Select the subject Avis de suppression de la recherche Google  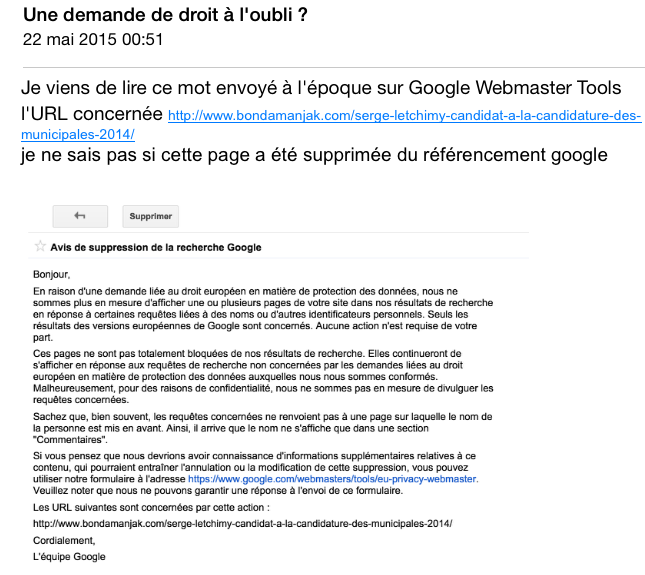[x=156, y=247]
